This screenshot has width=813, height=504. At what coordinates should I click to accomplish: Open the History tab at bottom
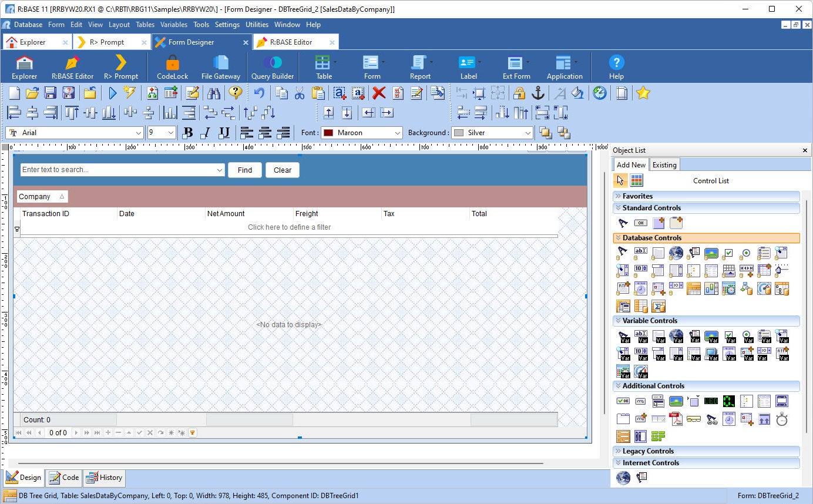coord(104,478)
